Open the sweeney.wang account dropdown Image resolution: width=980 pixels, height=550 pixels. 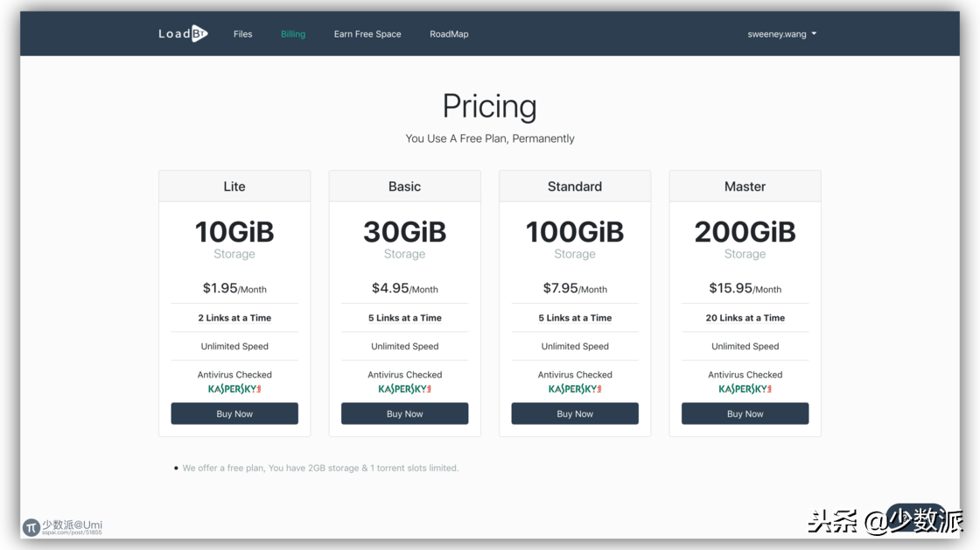coord(781,34)
